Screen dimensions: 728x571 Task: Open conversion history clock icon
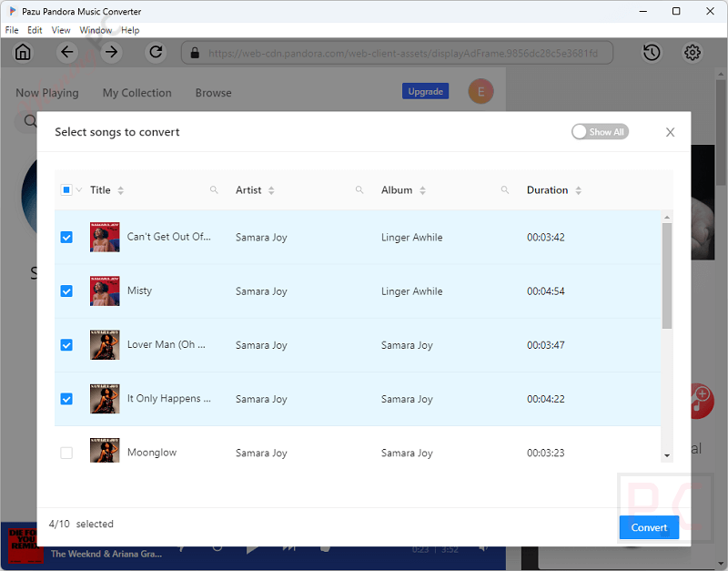pyautogui.click(x=652, y=53)
